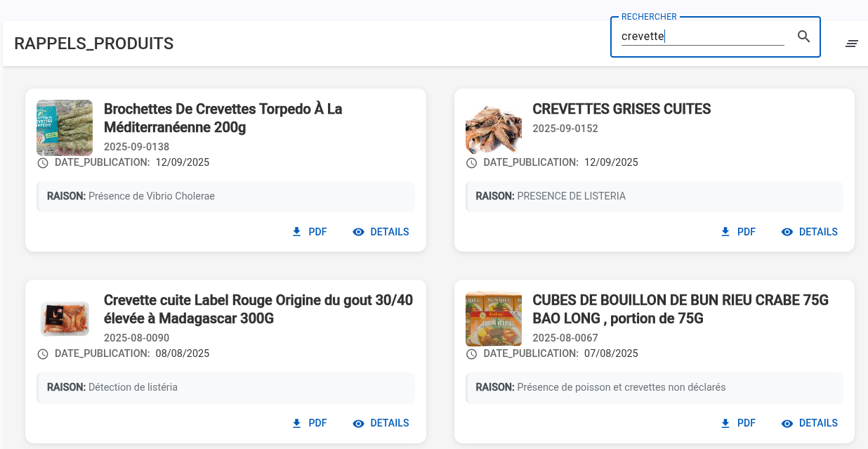The image size is (868, 449).
Task: Download PDF for Crevette cuite Label Rouge
Action: click(x=310, y=423)
